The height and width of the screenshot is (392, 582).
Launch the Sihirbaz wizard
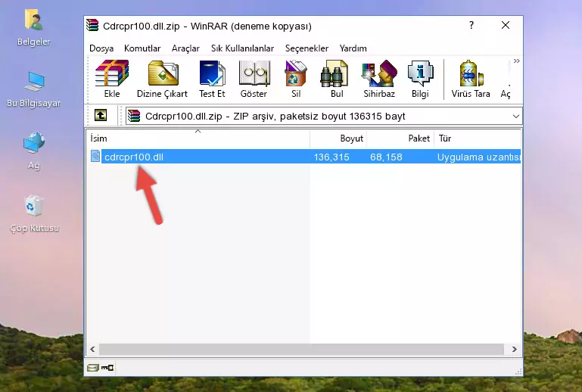tap(379, 79)
